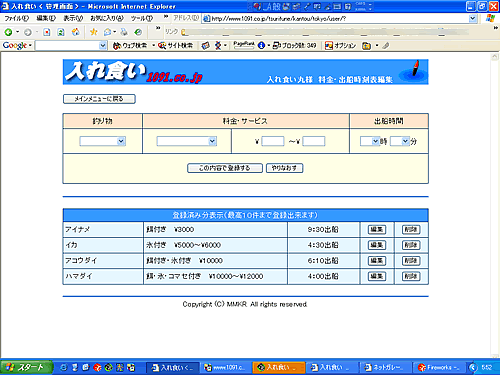Viewport: 500px width, 375px height.
Task: Click the PageRank indicator
Action: 244,45
